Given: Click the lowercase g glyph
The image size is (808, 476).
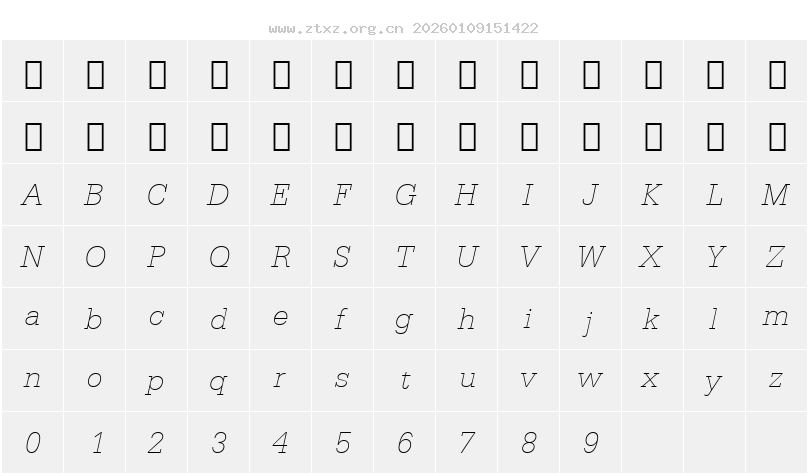Looking at the screenshot, I should (x=405, y=320).
